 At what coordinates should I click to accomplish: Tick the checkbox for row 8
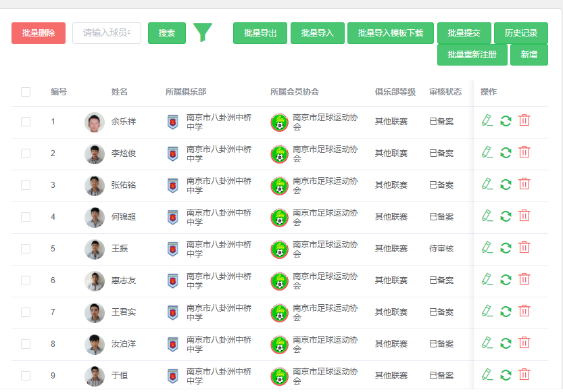click(x=26, y=344)
